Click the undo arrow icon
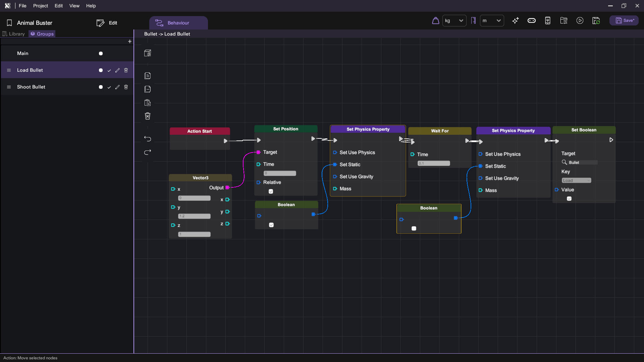The height and width of the screenshot is (362, 644). point(148,139)
